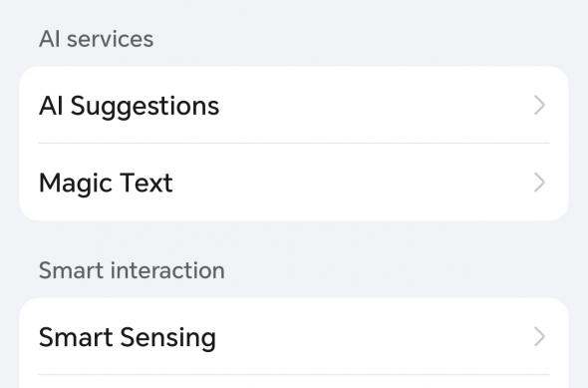Open the Smart Sensing settings
The image size is (588, 388).
294,336
